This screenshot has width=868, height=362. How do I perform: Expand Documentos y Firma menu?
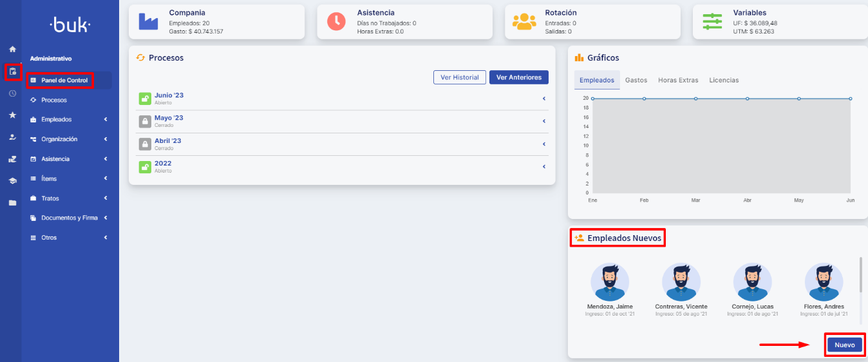tap(70, 218)
